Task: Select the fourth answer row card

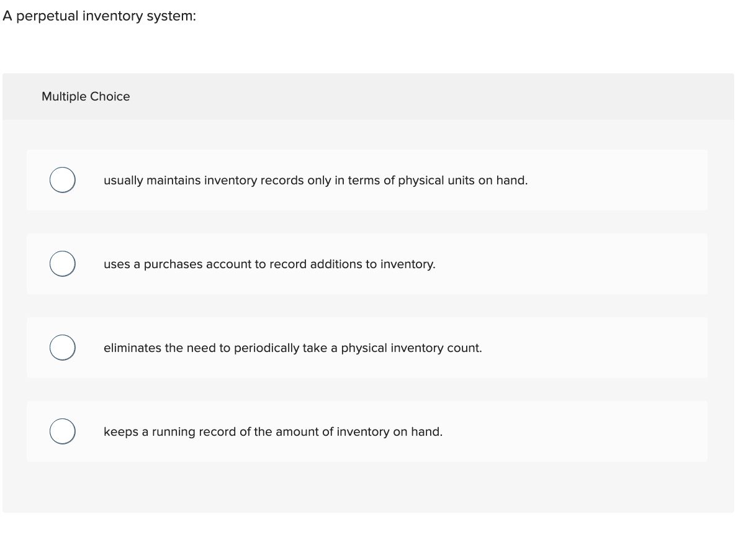Action: (x=367, y=431)
